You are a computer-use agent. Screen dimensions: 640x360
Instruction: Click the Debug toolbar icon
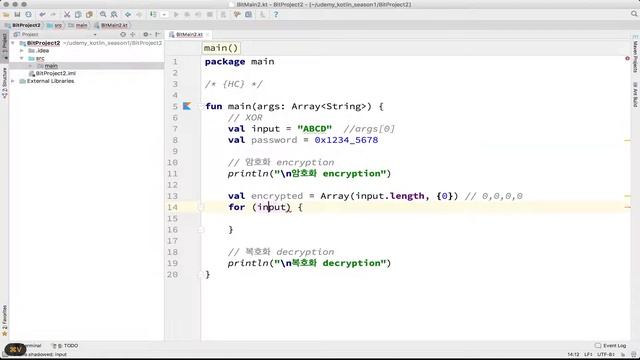pos(187,15)
